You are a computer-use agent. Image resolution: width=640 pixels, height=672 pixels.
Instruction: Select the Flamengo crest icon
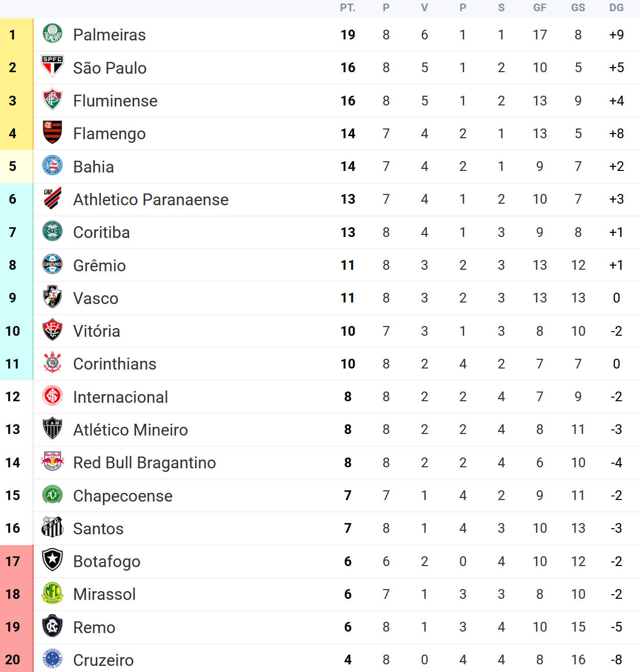[52, 133]
